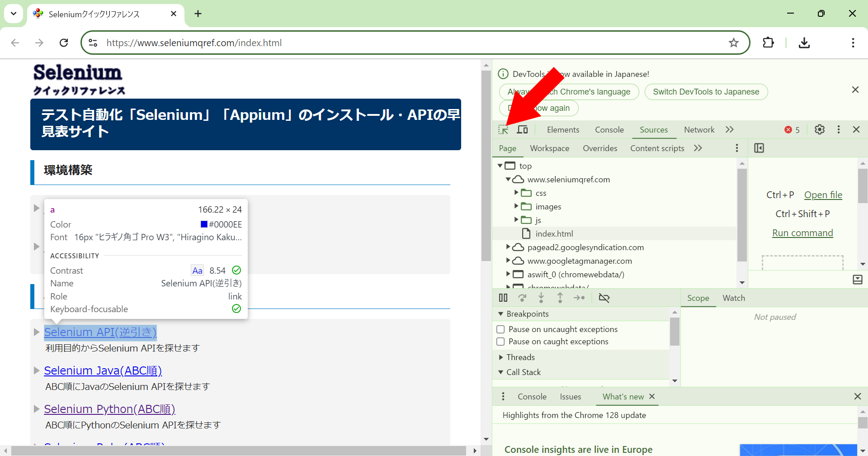Click the page's horizontal scrollbar
The height and width of the screenshot is (456, 868).
(239, 451)
